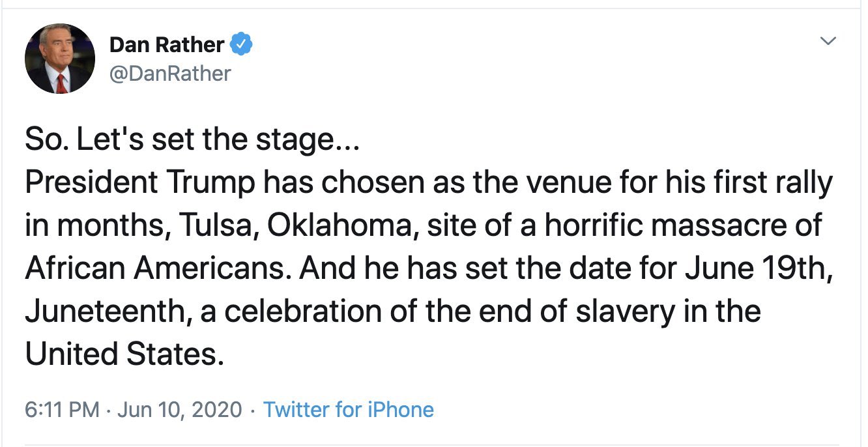Click the word "Juneteenth" in the tweet
Screen dimensions: 868x447
point(108,312)
